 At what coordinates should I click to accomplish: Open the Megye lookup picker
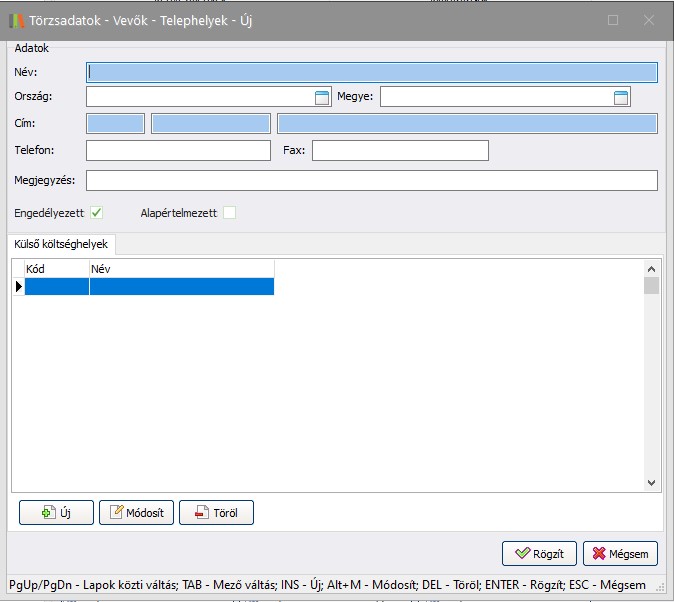(621, 97)
